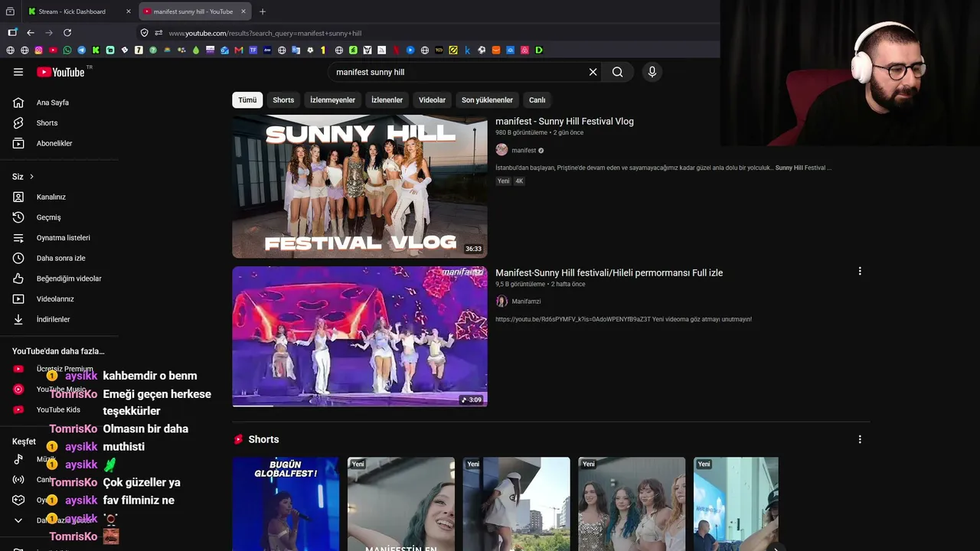Open more options for the Shorts shelf

tap(860, 439)
